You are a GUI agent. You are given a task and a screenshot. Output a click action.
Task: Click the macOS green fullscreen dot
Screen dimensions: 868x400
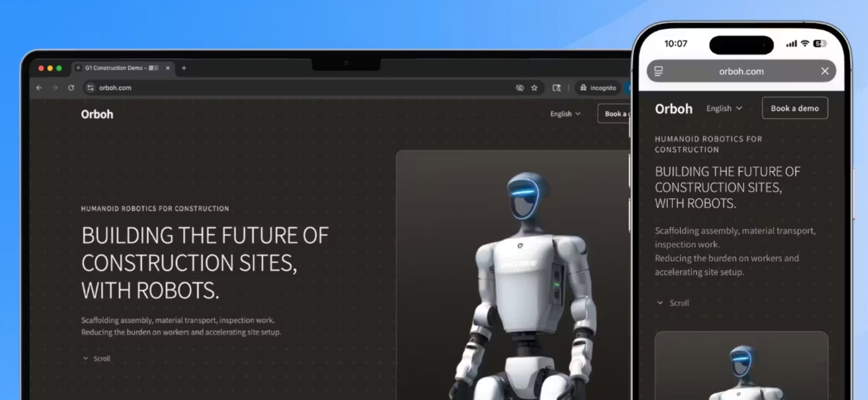[x=59, y=68]
